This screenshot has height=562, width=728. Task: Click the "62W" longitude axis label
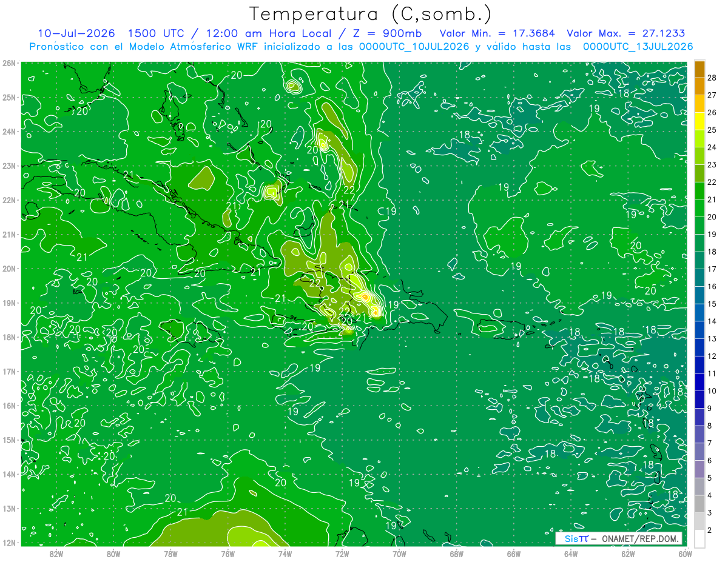pos(628,554)
